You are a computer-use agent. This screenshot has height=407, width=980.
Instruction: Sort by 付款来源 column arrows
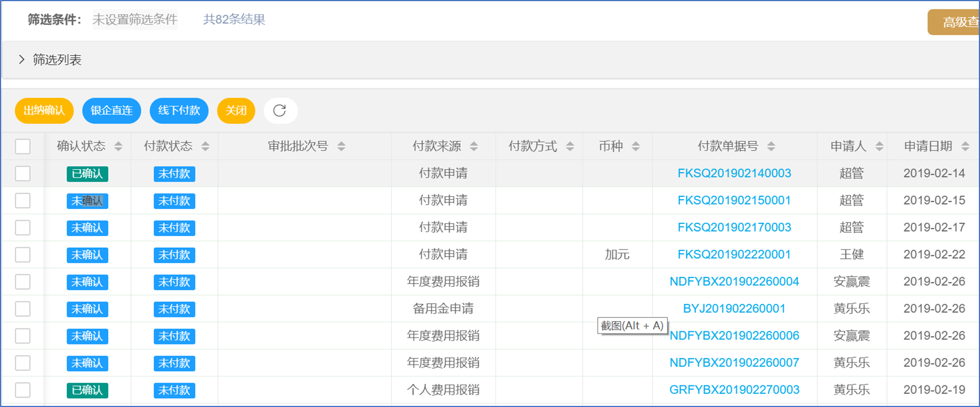pyautogui.click(x=474, y=147)
